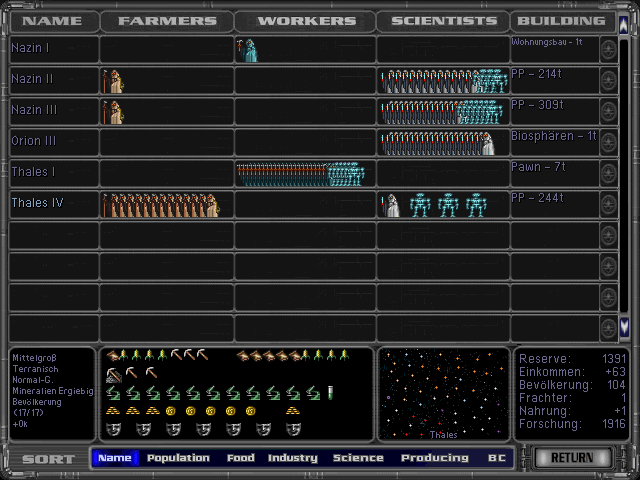Pick up the farmer on Nazin II
This screenshot has height=480, width=640.
(x=114, y=81)
